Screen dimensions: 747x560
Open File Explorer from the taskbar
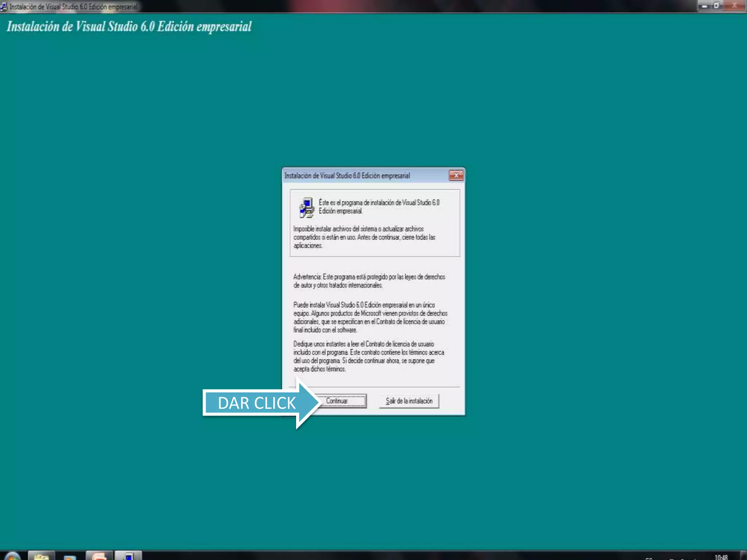click(41, 556)
